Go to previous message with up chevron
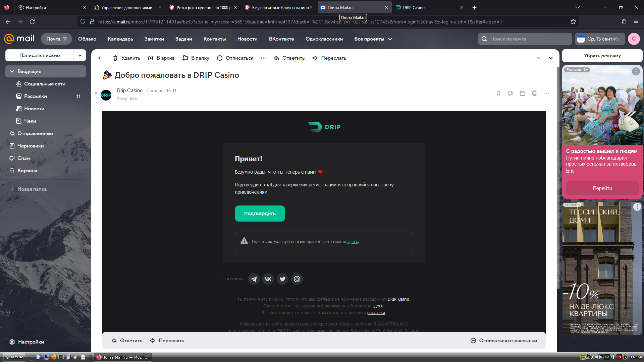644x362 pixels. 538,58
